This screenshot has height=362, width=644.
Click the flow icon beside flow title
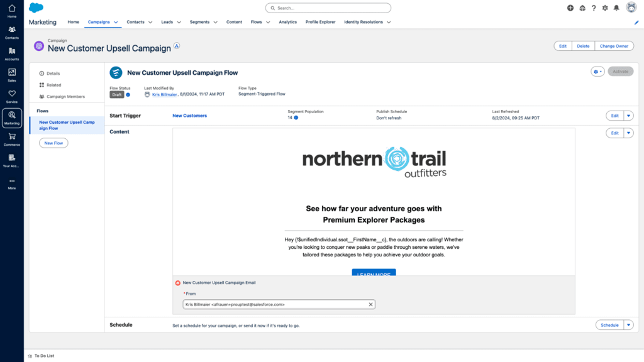[x=116, y=73]
